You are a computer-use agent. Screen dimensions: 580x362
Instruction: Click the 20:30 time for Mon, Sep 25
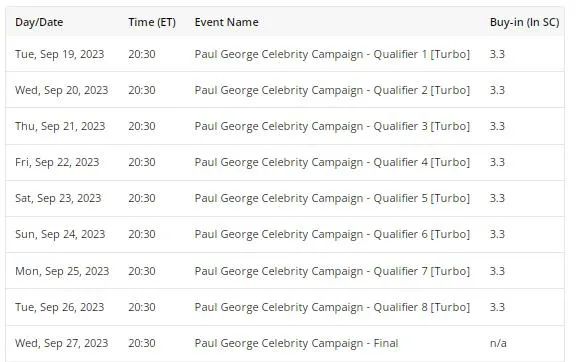pos(142,271)
